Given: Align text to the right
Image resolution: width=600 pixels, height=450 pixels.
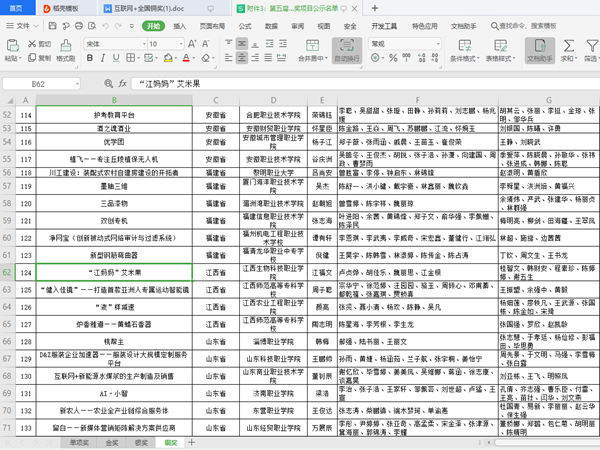Looking at the screenshot, I should [x=255, y=58].
